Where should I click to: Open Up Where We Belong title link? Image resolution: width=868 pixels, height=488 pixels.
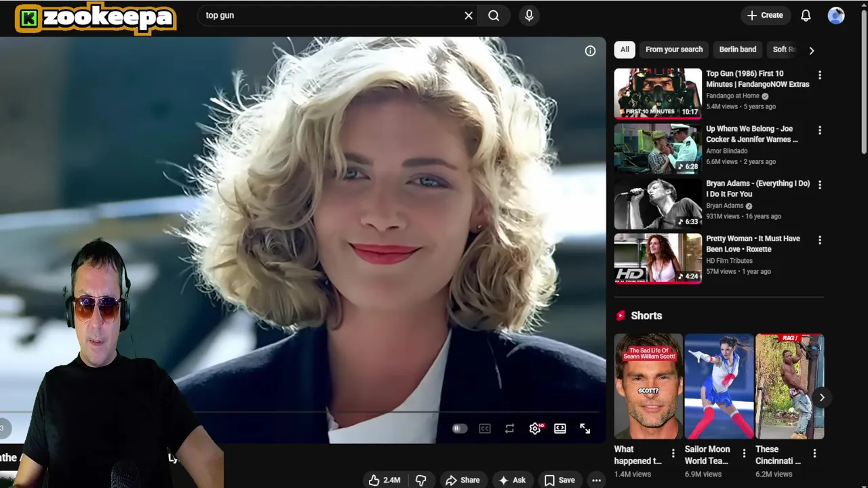751,134
